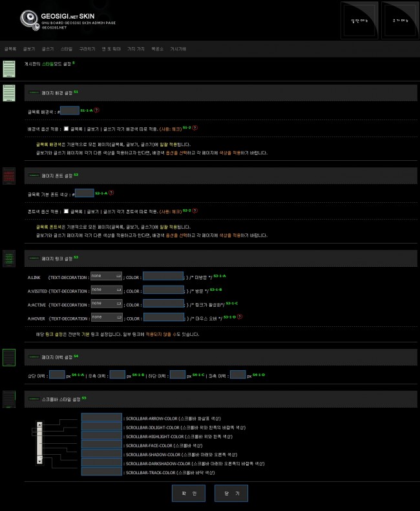Image resolution: width=420 pixels, height=511 pixels.
Task: Click the SCROLLBAR-3DLIGHT-COLOR field
Action: click(x=101, y=426)
